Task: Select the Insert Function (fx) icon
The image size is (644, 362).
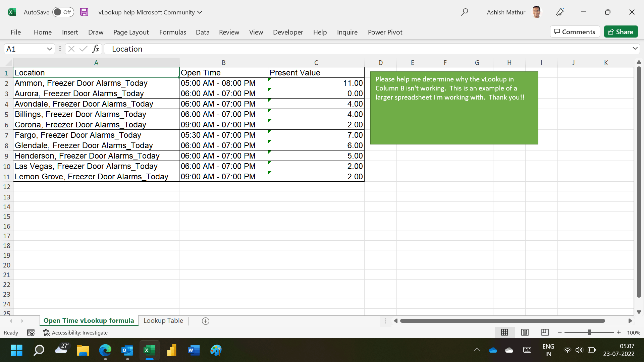Action: [x=96, y=49]
